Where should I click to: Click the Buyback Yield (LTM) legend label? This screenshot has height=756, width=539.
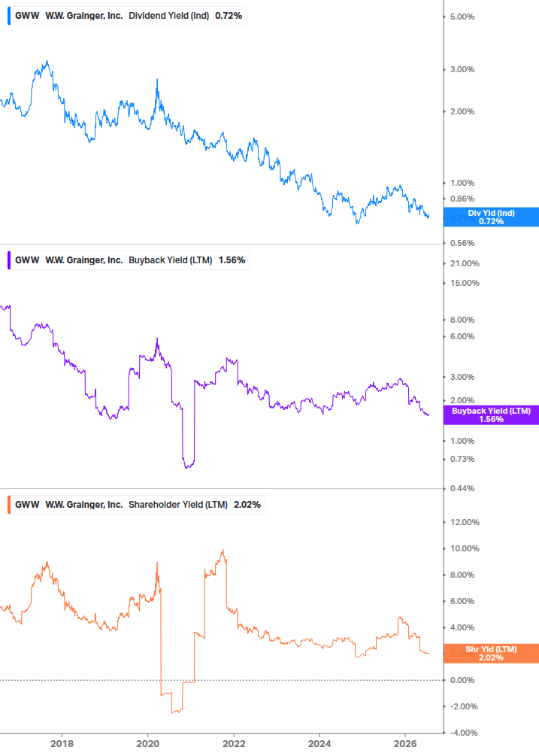tap(171, 260)
